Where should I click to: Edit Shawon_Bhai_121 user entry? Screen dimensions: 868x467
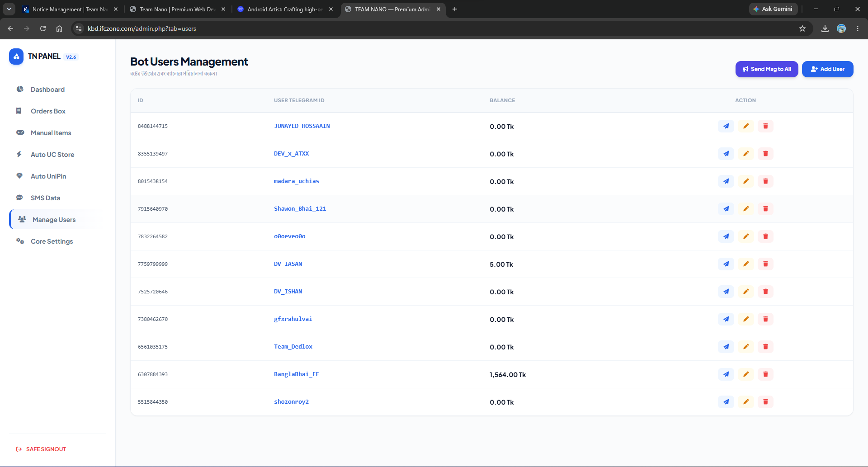click(746, 209)
